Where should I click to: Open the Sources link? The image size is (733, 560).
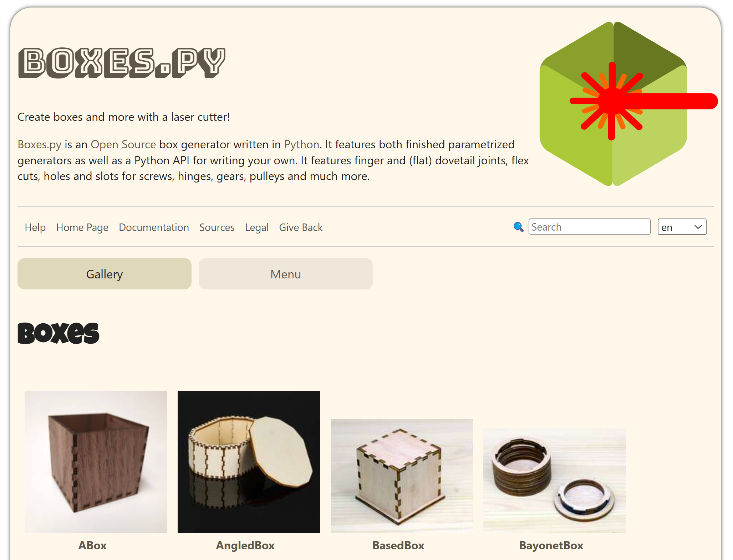point(217,227)
